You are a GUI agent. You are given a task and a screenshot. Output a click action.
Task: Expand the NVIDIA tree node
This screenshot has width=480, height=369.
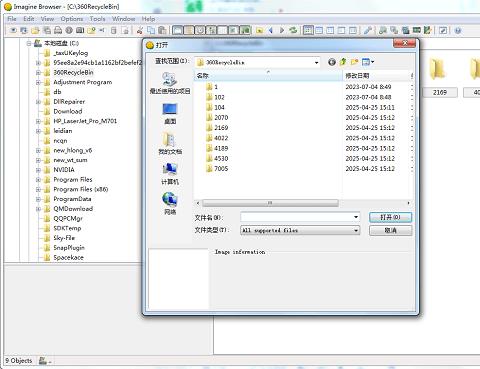[x=38, y=170]
